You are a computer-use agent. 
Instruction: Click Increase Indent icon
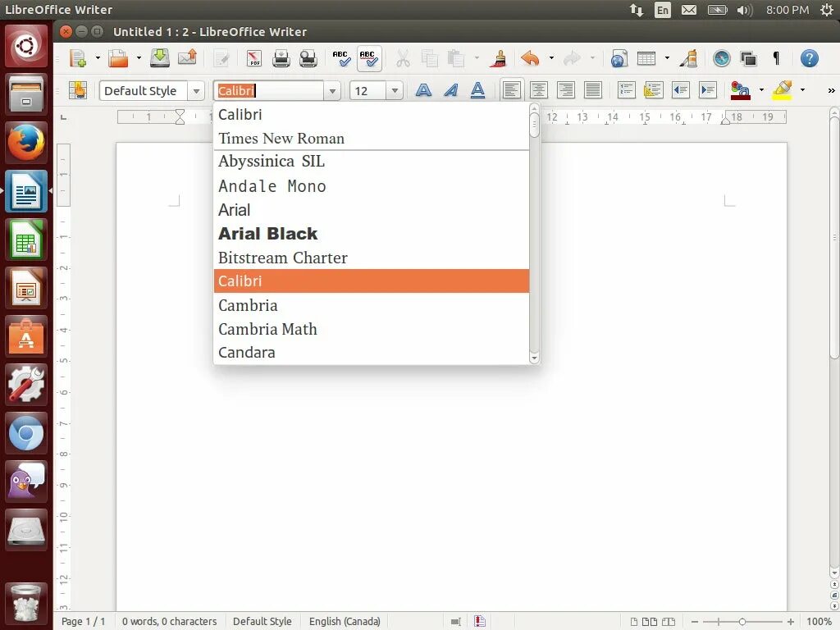click(x=708, y=90)
